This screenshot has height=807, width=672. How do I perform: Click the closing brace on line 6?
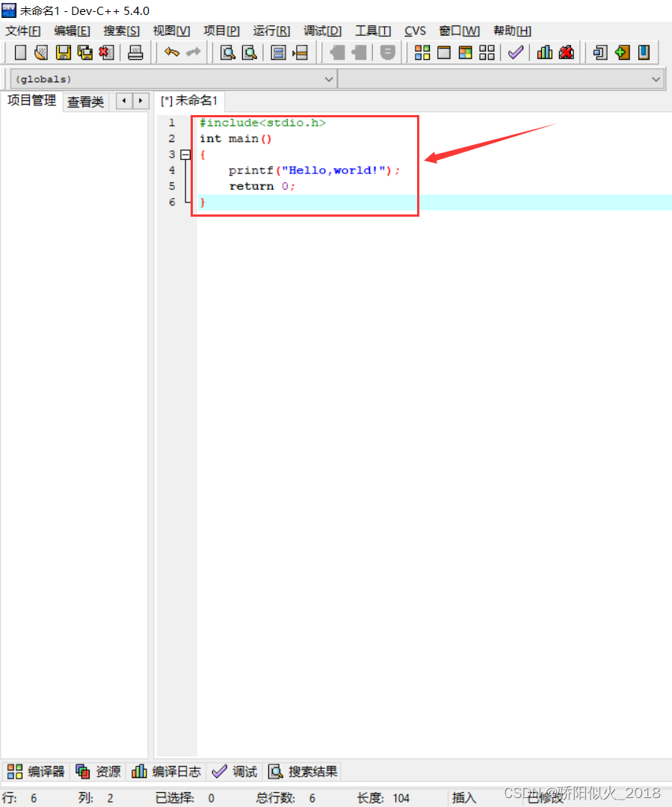tap(203, 202)
